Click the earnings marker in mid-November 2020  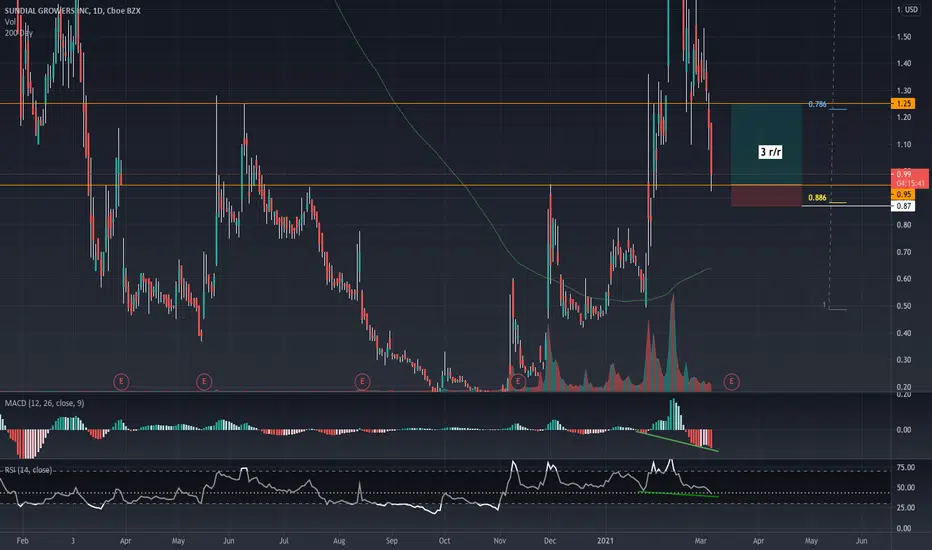(x=518, y=381)
